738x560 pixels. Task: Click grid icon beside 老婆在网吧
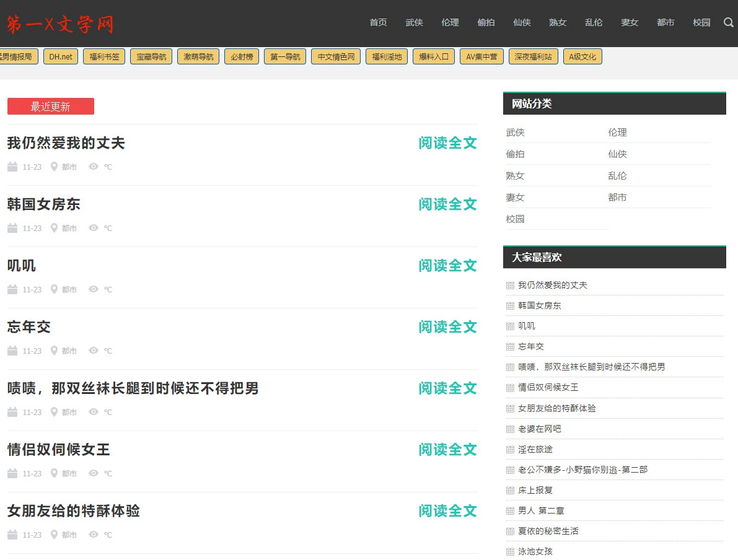pyautogui.click(x=510, y=429)
